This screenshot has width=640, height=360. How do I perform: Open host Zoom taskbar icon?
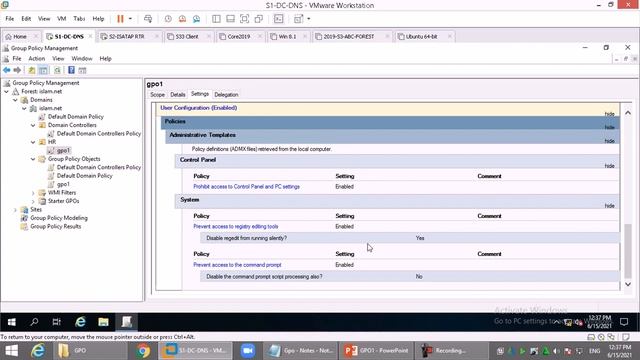click(247, 351)
